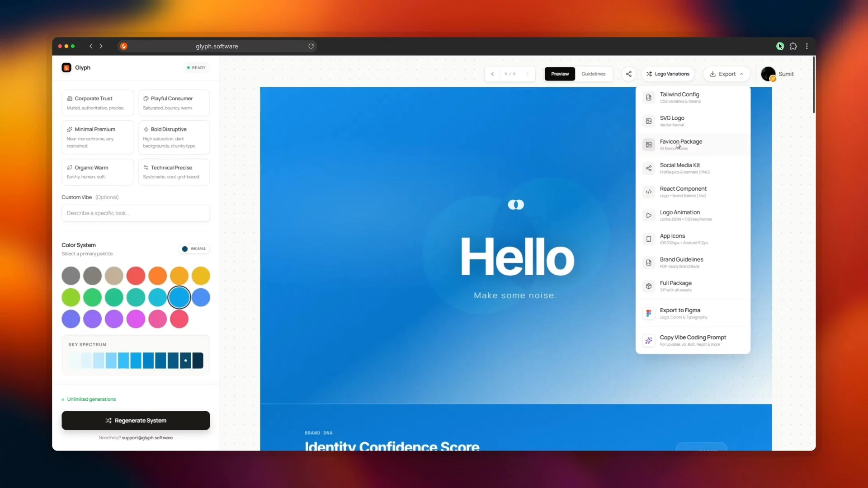
Task: Open the support@glyph.software email link
Action: tap(147, 438)
